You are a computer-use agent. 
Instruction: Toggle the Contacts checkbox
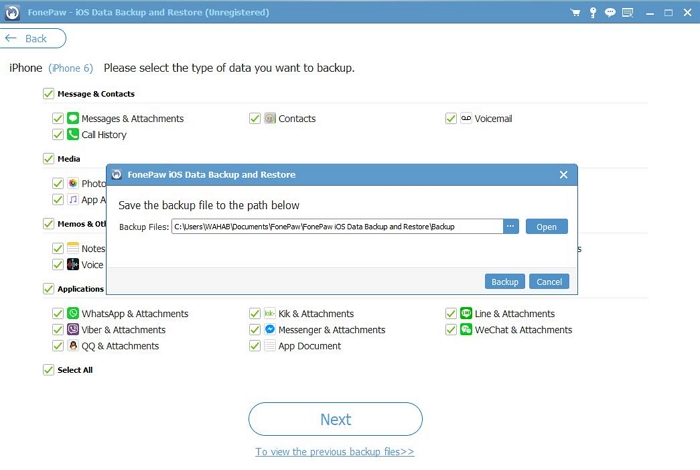(254, 118)
